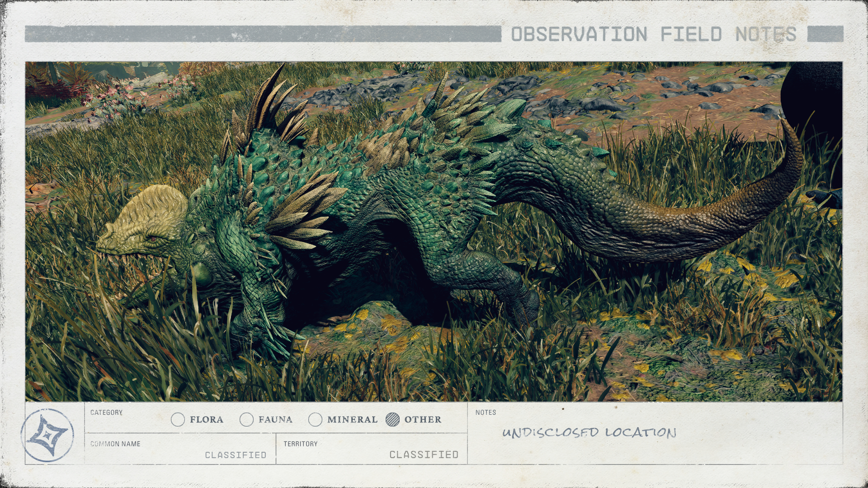Click the handwritten Undisclosed Location note
Image resolution: width=868 pixels, height=488 pixels.
pyautogui.click(x=589, y=432)
